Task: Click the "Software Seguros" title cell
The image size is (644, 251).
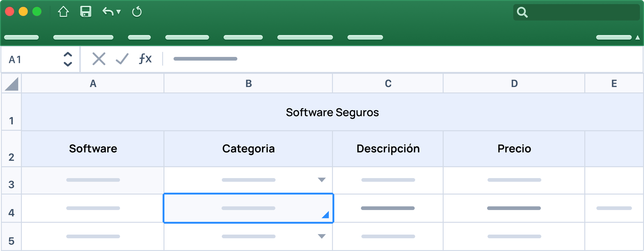Action: 332,112
